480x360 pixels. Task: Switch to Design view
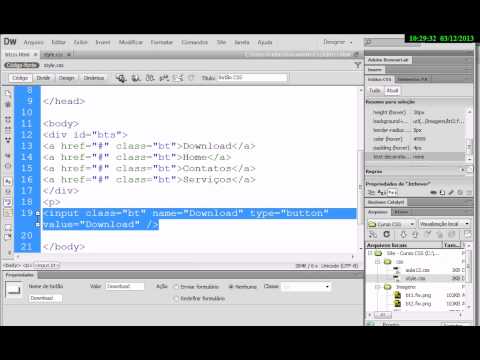pyautogui.click(x=66, y=78)
